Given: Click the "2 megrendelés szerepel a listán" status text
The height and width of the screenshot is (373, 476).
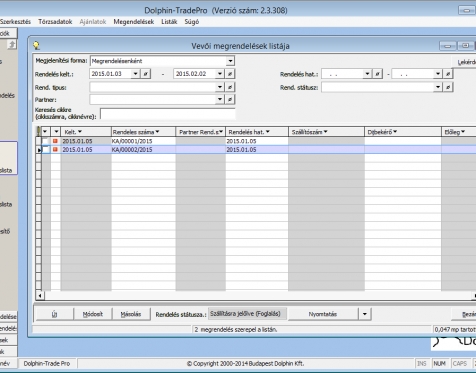Looking at the screenshot, I should coord(236,329).
